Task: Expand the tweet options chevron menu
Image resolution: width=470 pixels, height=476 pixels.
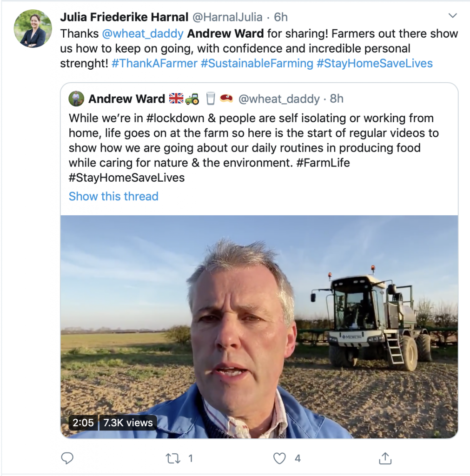Action: pyautogui.click(x=452, y=17)
